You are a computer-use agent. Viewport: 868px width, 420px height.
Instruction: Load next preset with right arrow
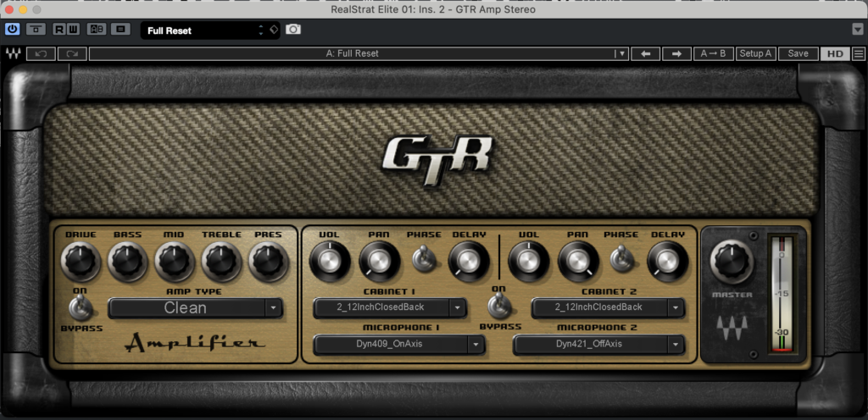click(x=676, y=53)
